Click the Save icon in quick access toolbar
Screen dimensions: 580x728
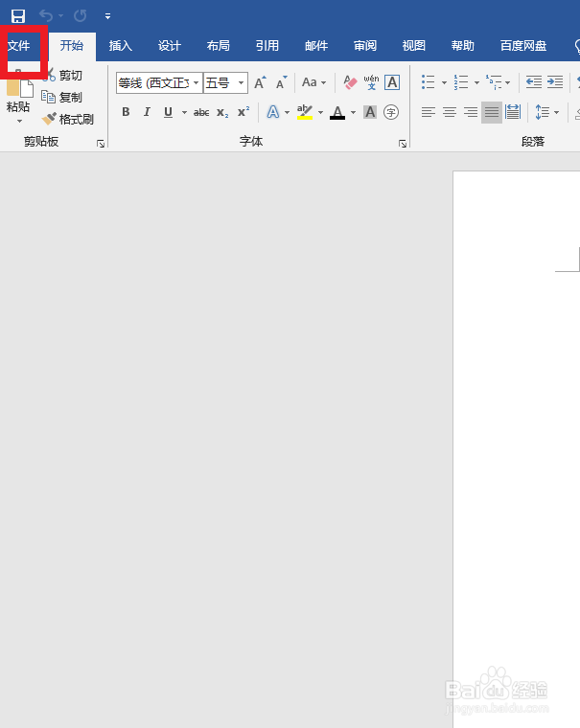coord(18,16)
